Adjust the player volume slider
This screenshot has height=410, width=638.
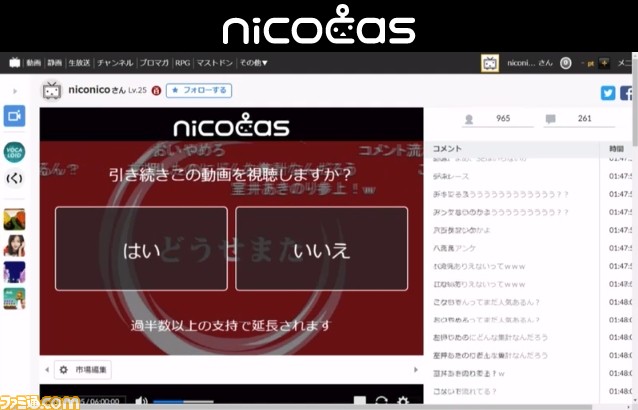tap(183, 402)
